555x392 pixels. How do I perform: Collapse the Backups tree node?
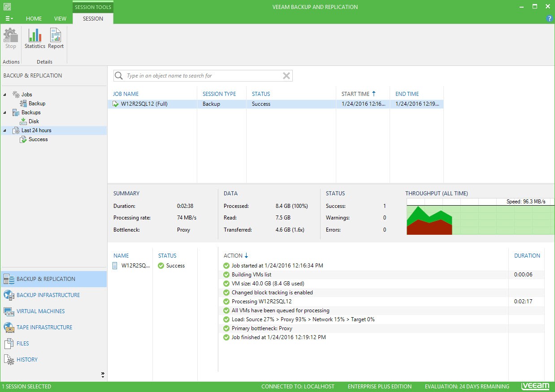click(5, 112)
